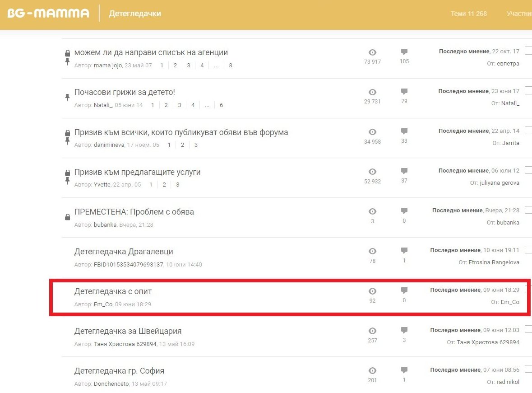This screenshot has height=393, width=532.
Task: Go to page 8 of agencies topic
Action: click(x=231, y=65)
